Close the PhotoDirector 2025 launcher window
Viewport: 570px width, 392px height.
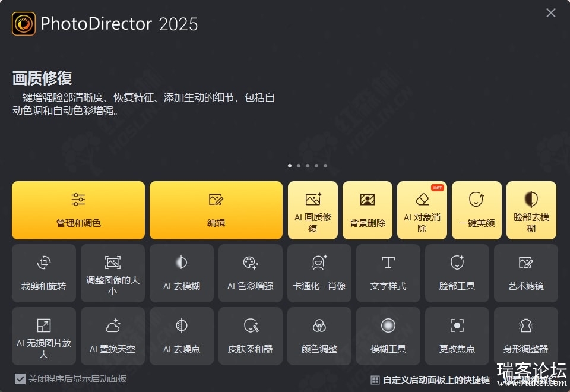click(551, 13)
